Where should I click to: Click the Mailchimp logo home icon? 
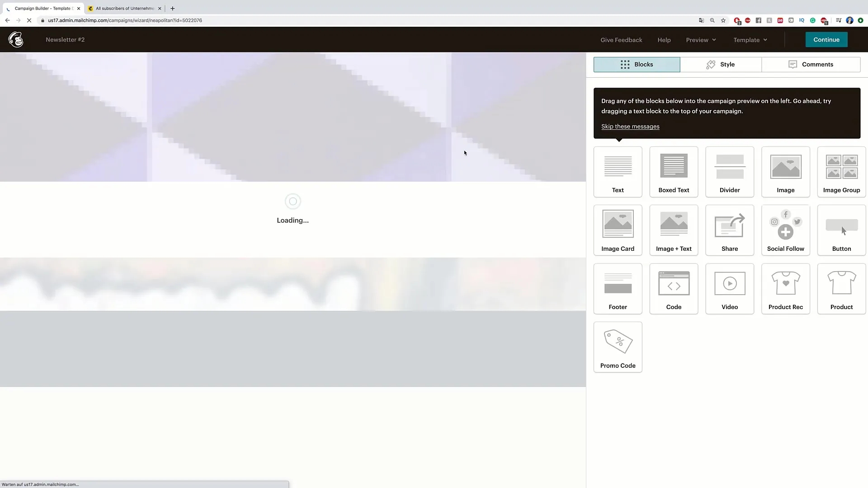pyautogui.click(x=16, y=39)
